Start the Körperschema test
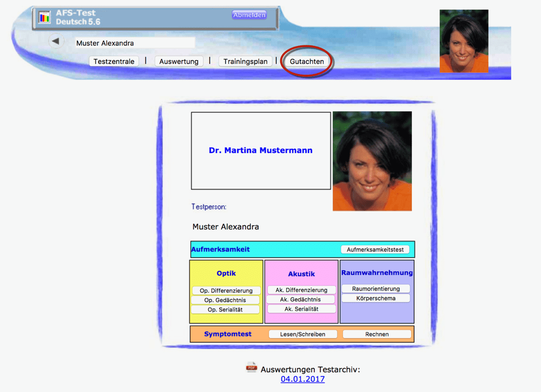The height and width of the screenshot is (392, 541). tap(376, 298)
